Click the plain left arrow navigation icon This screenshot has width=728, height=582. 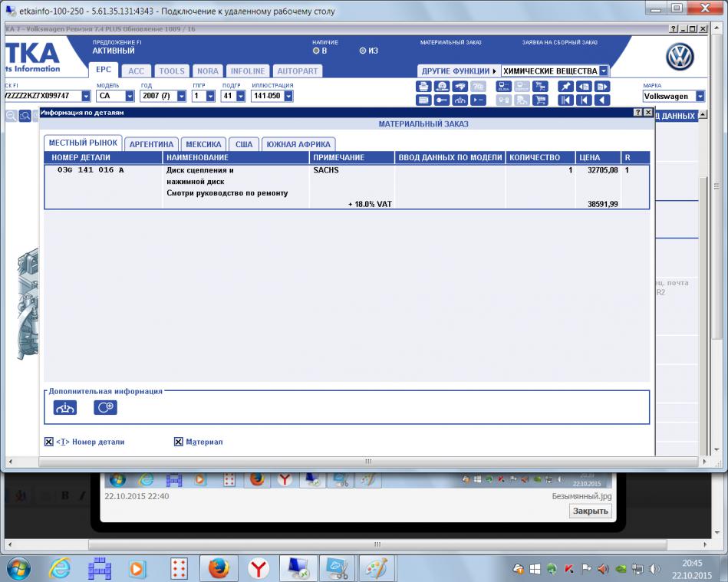click(x=601, y=100)
